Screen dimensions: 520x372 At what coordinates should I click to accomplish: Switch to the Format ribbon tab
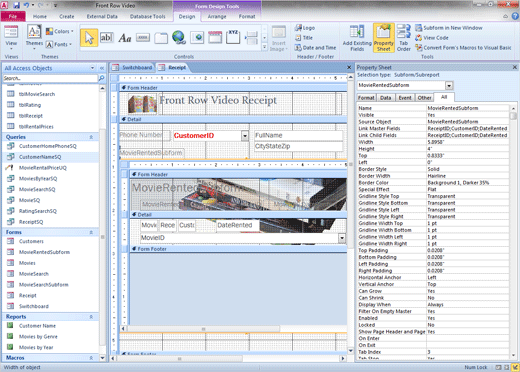pyautogui.click(x=247, y=16)
